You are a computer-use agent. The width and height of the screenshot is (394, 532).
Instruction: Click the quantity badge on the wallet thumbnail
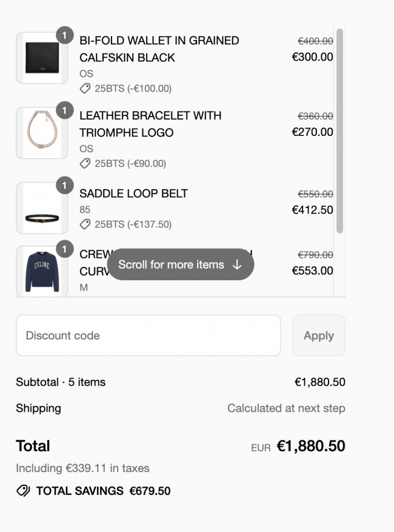[x=65, y=35]
